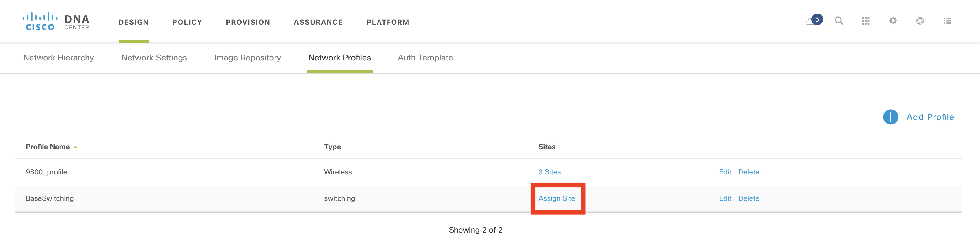Open the Image Repository tab

[247, 58]
